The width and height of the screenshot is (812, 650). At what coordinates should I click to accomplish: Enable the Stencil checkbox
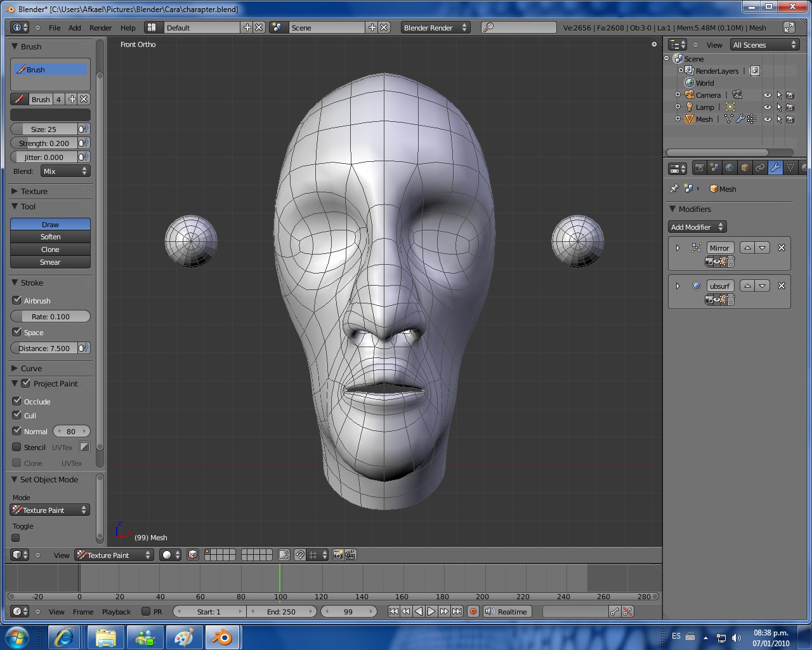pyautogui.click(x=17, y=447)
